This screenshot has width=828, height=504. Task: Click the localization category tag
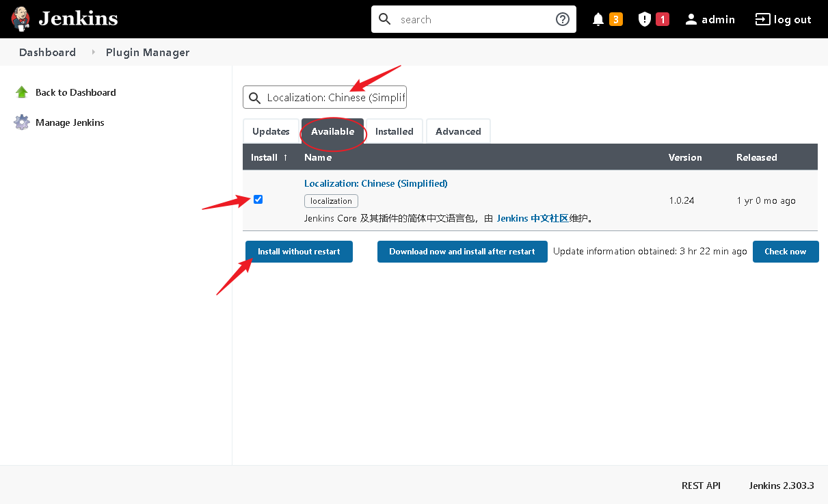[331, 201]
